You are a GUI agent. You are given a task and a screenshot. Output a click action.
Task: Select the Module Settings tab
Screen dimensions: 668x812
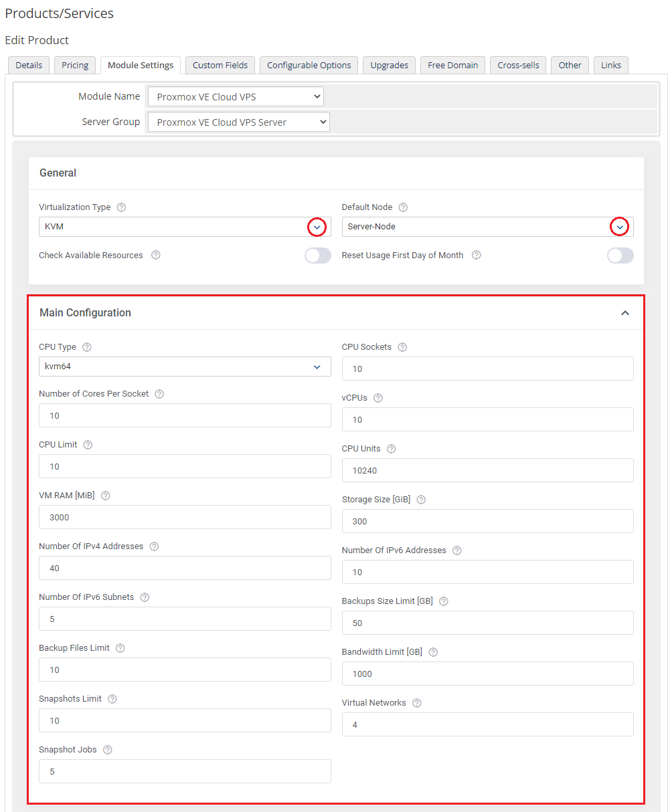pyautogui.click(x=141, y=65)
